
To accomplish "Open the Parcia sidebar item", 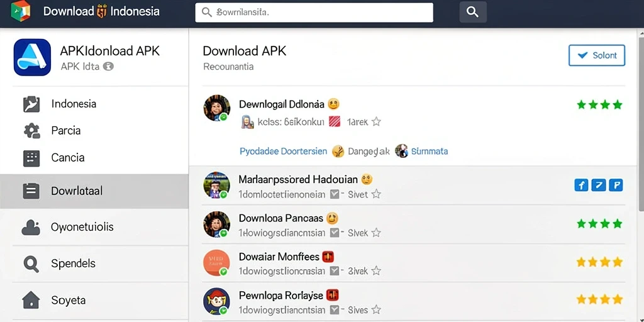I will point(94,131).
